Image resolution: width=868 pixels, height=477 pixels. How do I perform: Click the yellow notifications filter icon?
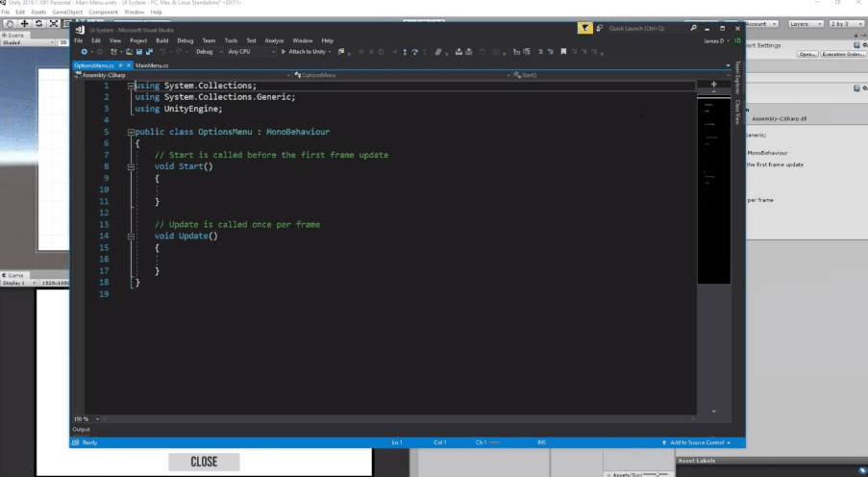tap(584, 28)
